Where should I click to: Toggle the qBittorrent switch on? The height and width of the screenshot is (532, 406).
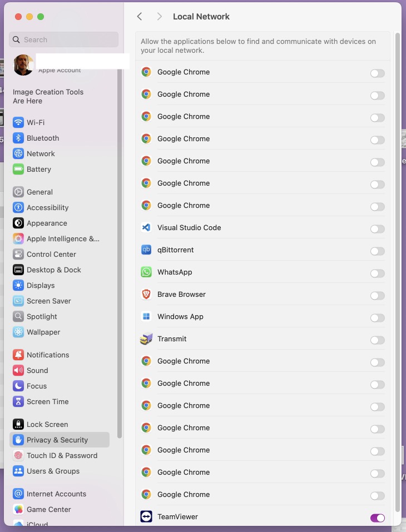tap(378, 251)
